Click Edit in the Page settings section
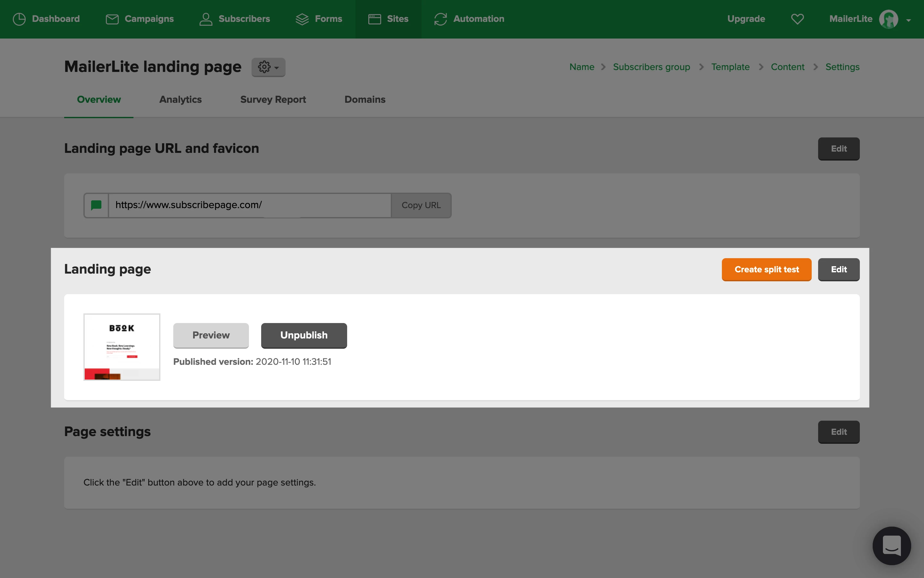Screen dimensions: 924x578 point(838,432)
